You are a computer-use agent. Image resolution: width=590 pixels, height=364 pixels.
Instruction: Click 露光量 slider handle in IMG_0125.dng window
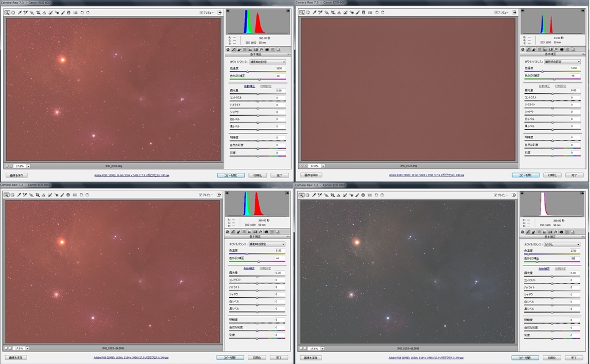(x=553, y=94)
